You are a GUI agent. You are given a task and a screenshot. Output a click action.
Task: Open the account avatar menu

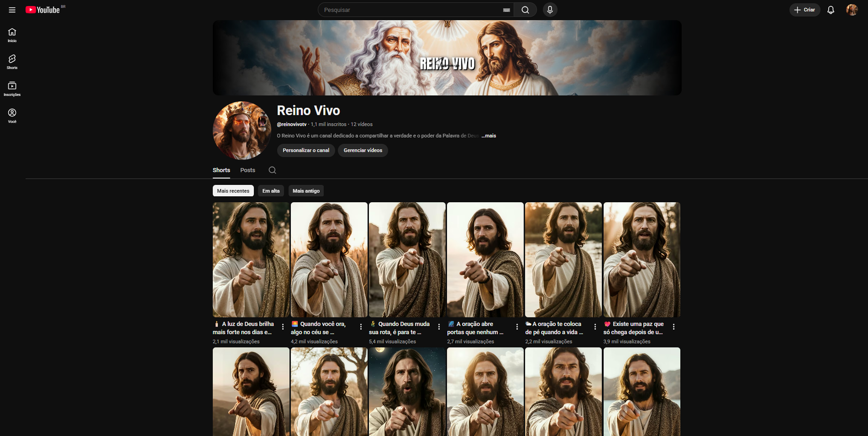pos(852,10)
